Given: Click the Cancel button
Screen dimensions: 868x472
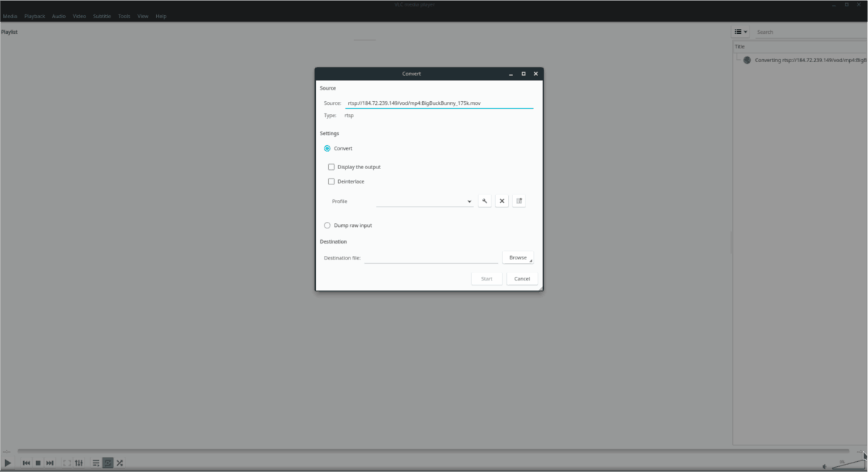Looking at the screenshot, I should 522,278.
